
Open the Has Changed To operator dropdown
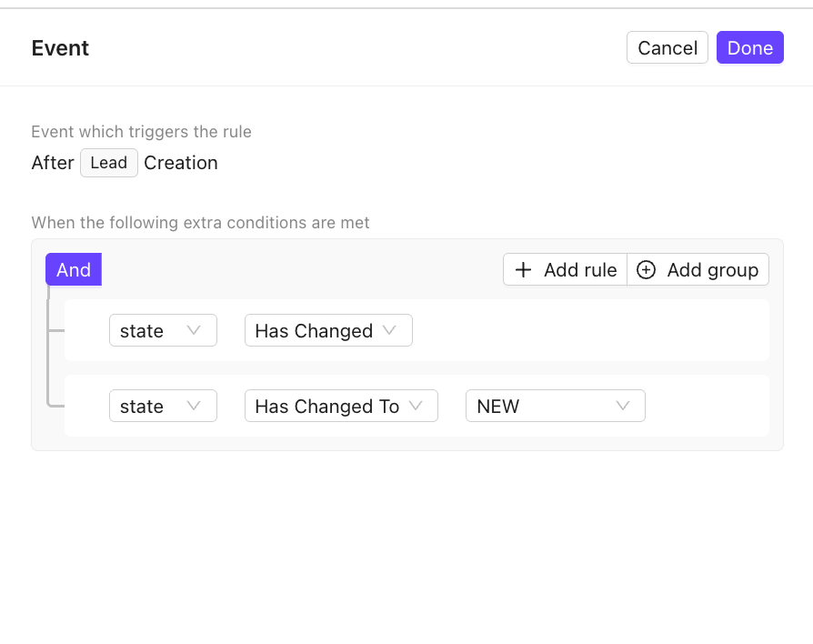pos(341,407)
